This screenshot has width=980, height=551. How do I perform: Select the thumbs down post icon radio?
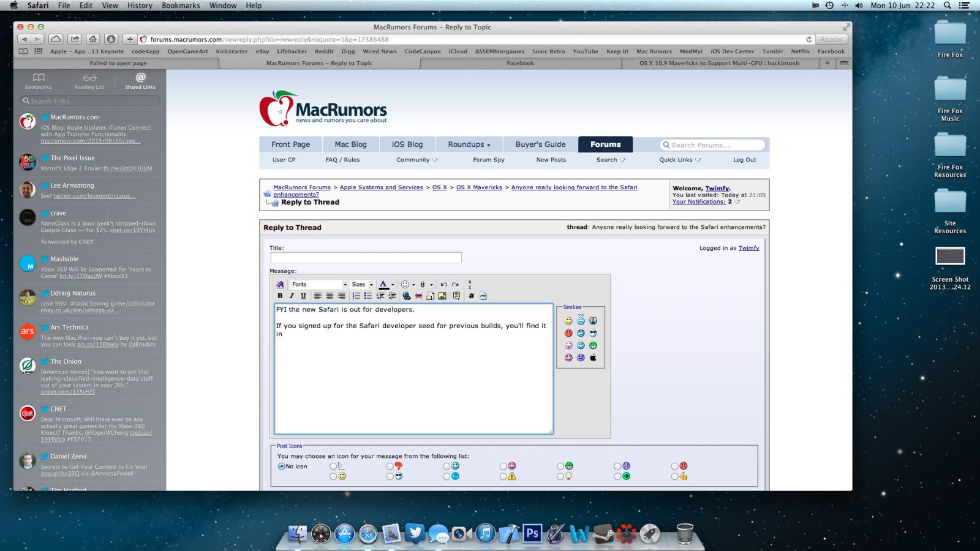(390, 467)
